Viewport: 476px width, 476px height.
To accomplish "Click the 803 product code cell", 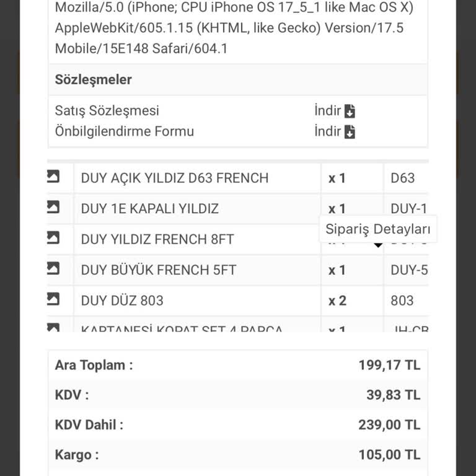I will (402, 301).
